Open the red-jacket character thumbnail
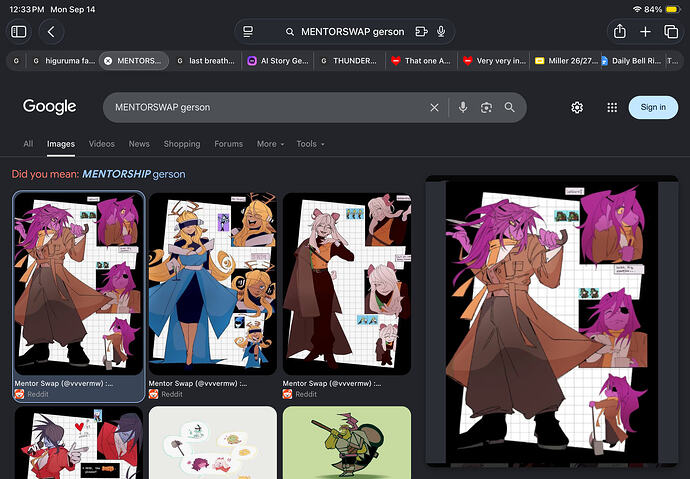The width and height of the screenshot is (690, 479). [79, 442]
